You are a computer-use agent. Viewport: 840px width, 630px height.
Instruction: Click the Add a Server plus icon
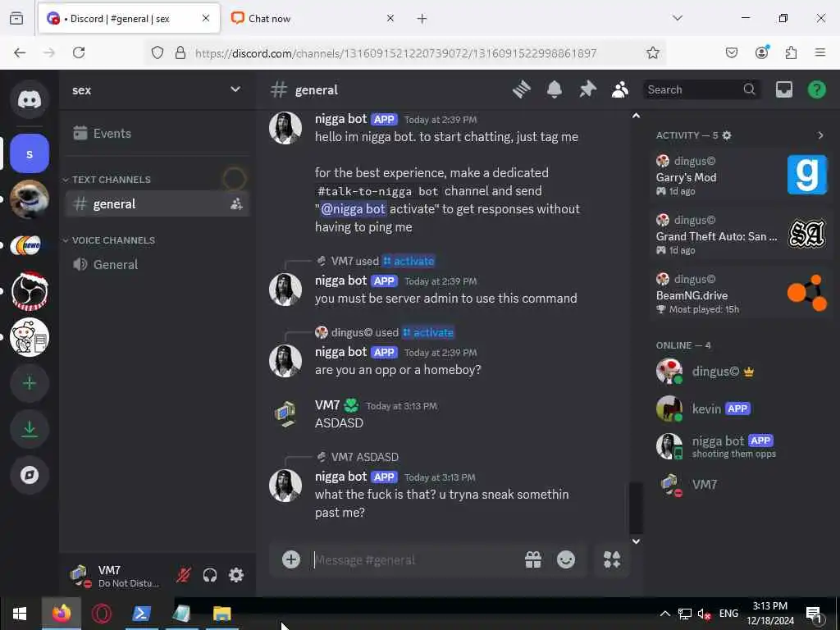[30, 383]
